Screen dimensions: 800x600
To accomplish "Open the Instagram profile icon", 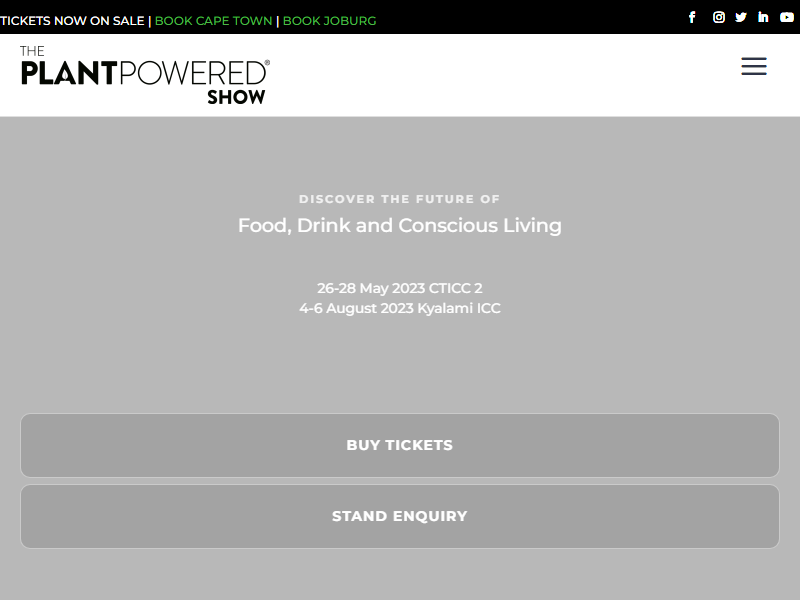I will pyautogui.click(x=718, y=17).
